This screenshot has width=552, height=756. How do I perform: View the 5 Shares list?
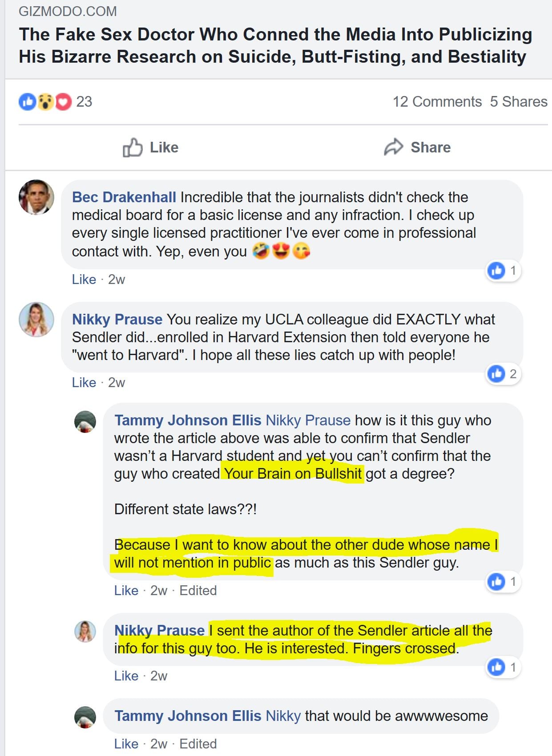click(519, 102)
